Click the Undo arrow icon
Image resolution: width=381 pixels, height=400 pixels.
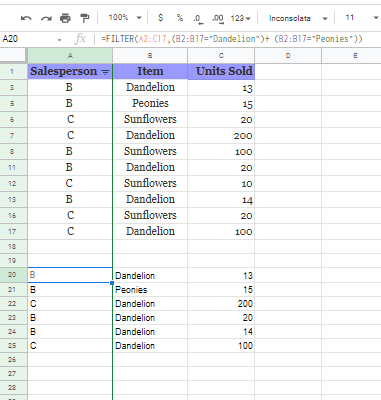(26, 18)
